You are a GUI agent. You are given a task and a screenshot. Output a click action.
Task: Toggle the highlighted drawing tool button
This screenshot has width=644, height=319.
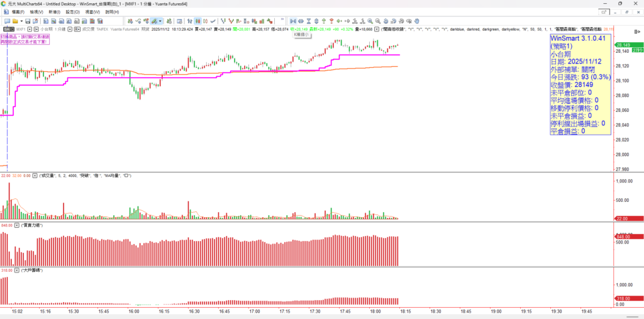coord(153,21)
